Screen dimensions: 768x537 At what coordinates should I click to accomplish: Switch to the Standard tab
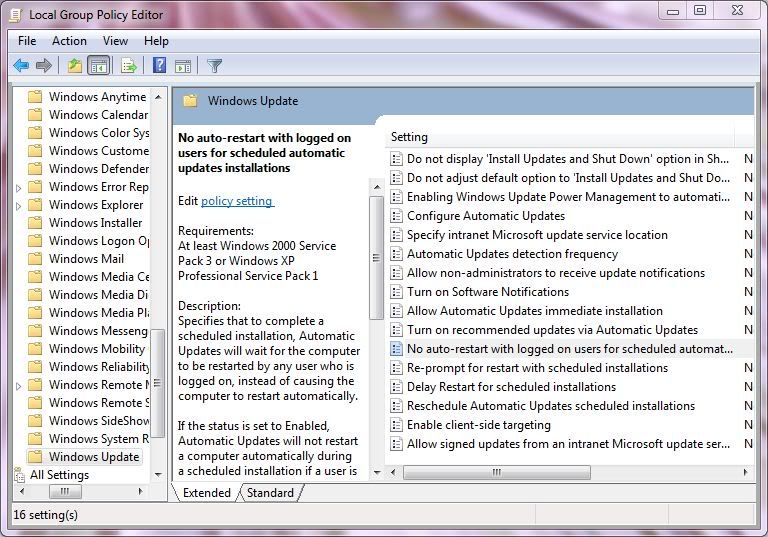[270, 493]
